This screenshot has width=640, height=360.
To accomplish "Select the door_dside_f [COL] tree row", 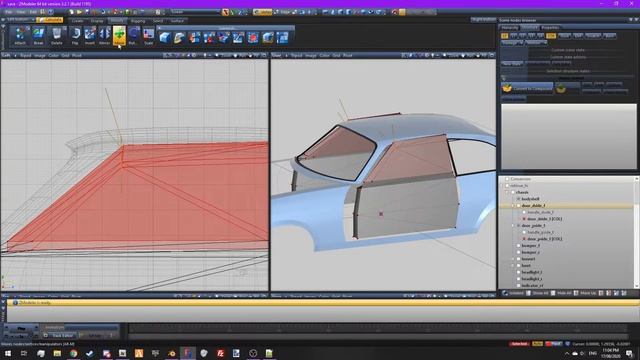I will 544,219.
